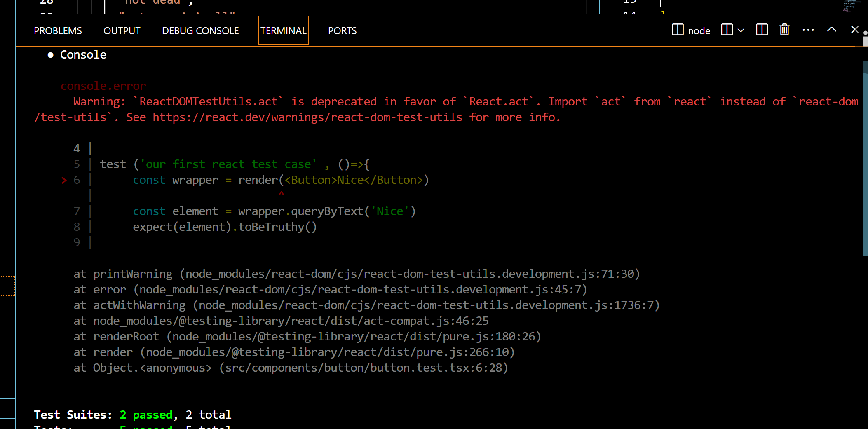This screenshot has height=429, width=868.
Task: Open the react-dom-test-utils warnings URL
Action: (307, 117)
